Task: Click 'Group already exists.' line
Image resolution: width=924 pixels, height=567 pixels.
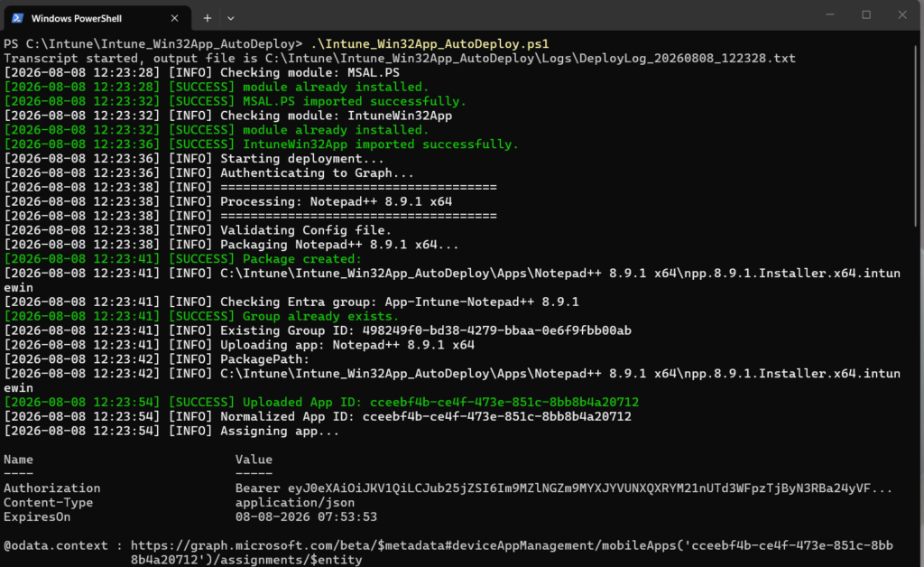Action: click(201, 316)
